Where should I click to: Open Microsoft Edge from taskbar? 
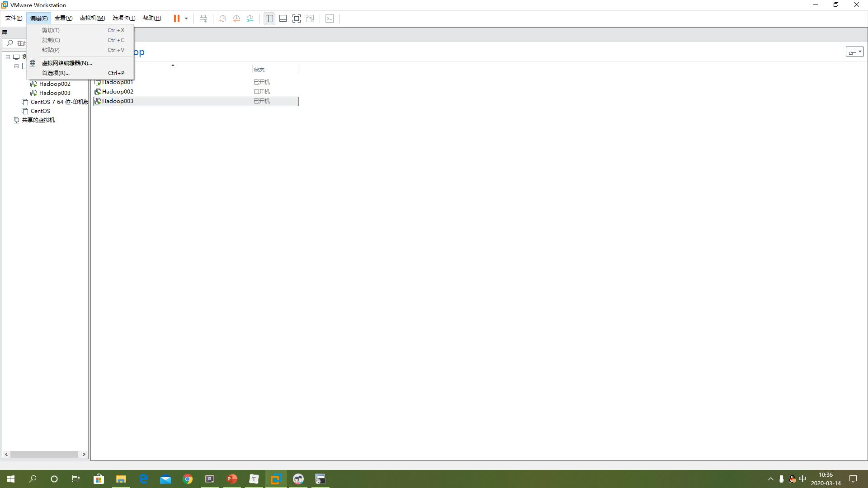pyautogui.click(x=143, y=479)
